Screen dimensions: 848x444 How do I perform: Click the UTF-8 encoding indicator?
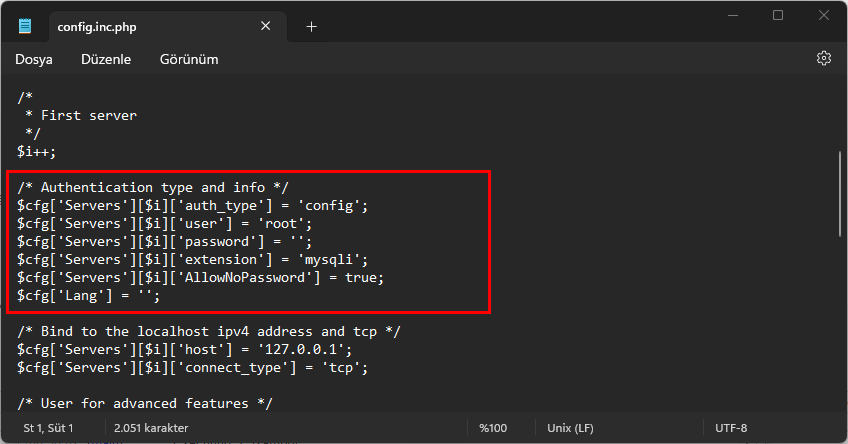coord(731,428)
